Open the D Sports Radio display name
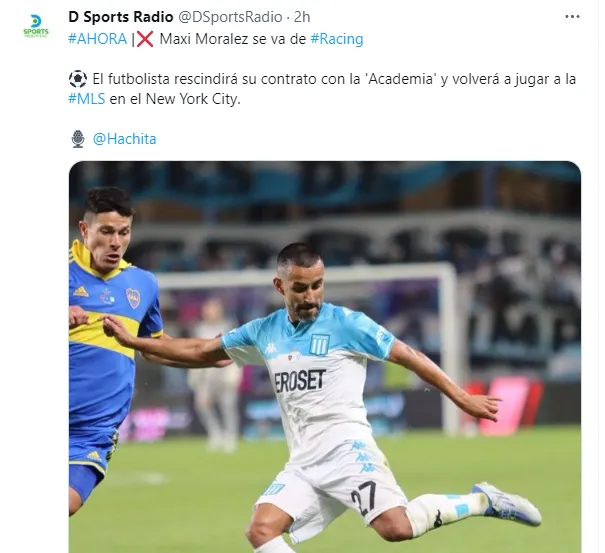This screenshot has height=553, width=605. point(121,17)
